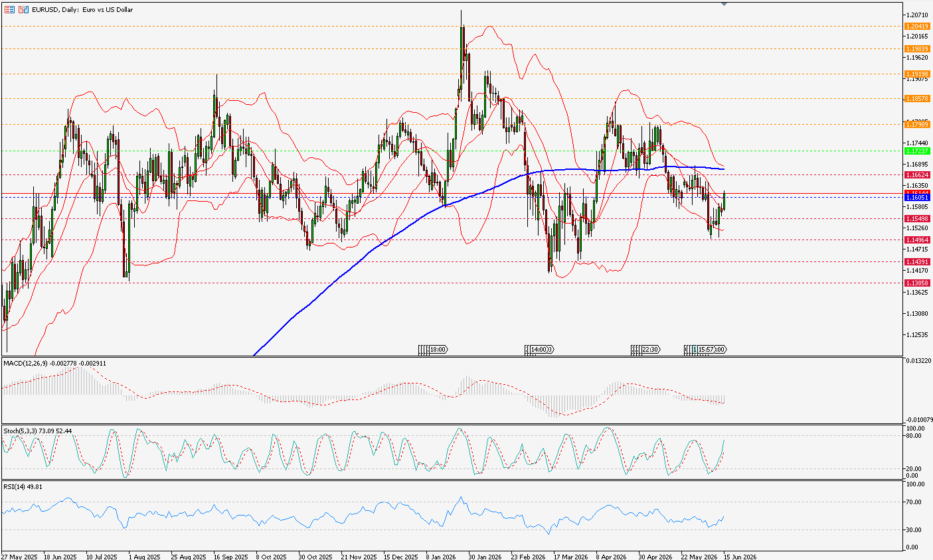Click the 15:57 event marker
933x560 pixels.
pos(707,349)
